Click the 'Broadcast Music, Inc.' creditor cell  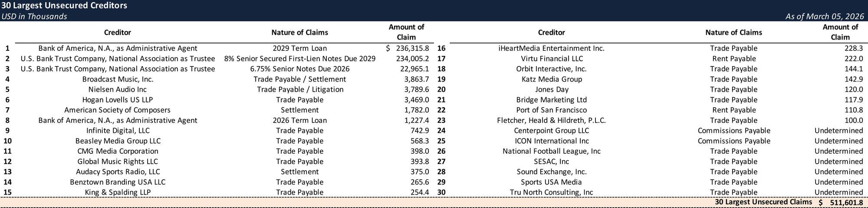tap(118, 79)
